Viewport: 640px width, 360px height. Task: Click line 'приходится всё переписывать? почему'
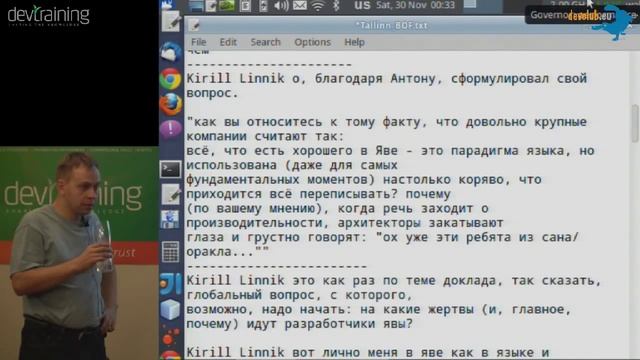click(318, 194)
